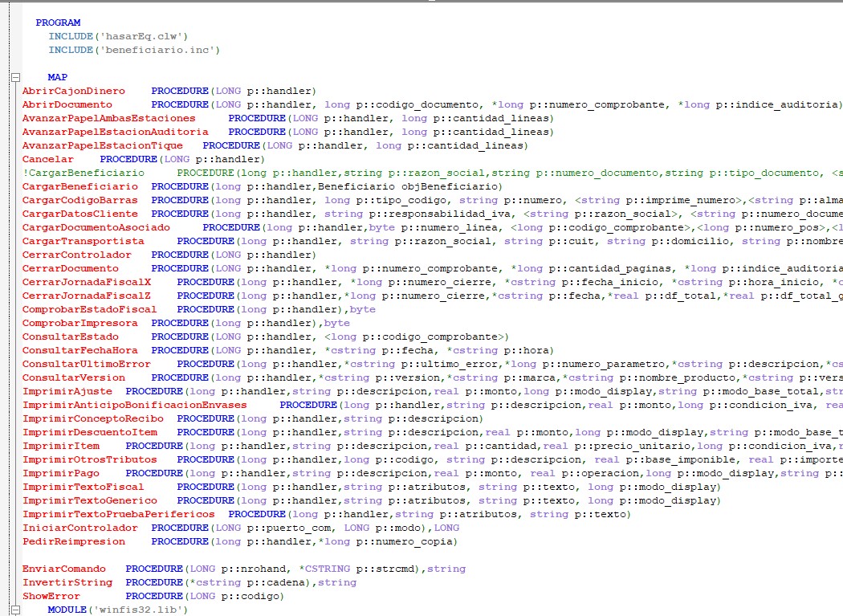
Task: Place cursor on ImprimirTextoPruebaPerifericos
Action: 118,514
